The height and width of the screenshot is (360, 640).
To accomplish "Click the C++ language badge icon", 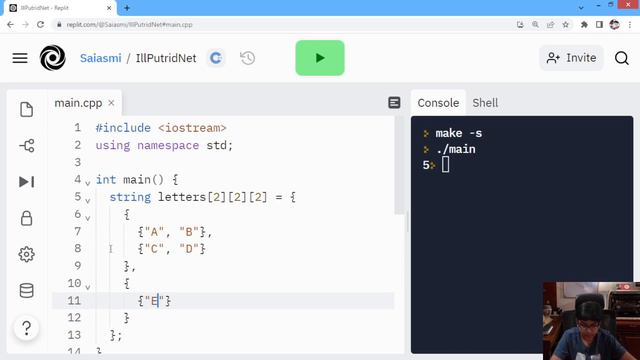I will point(216,58).
